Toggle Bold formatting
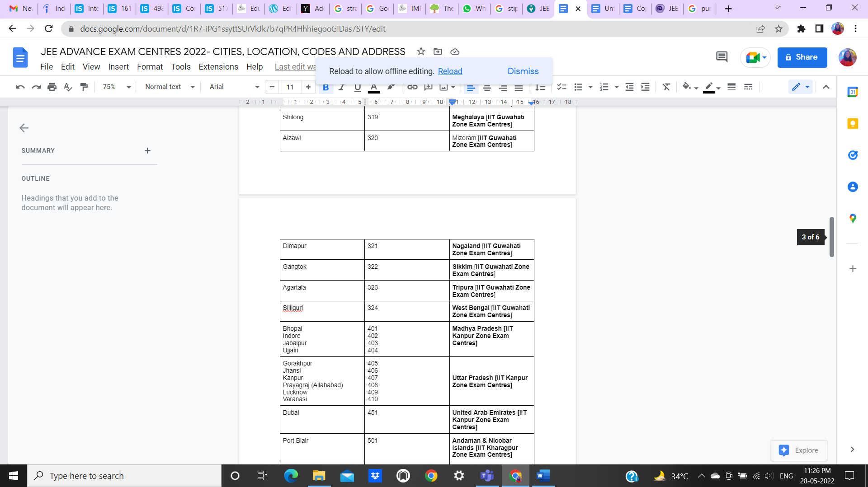Screen dimensions: 868x487 325,88
